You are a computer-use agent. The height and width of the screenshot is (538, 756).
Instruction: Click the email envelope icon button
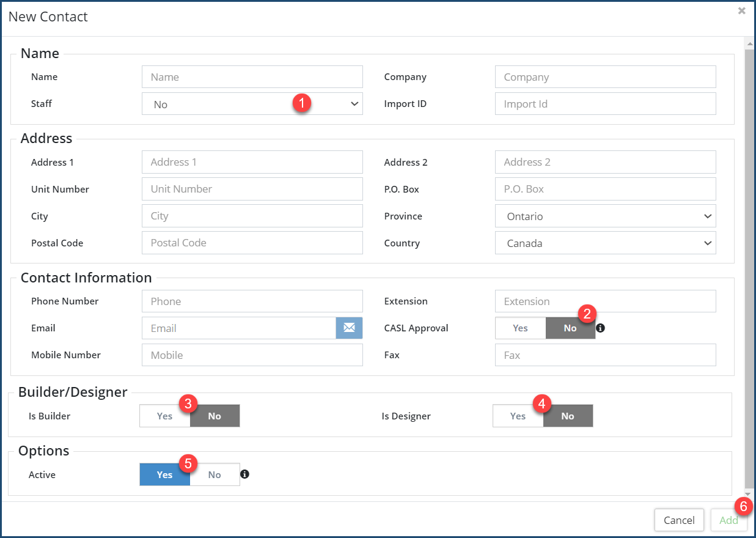(349, 328)
